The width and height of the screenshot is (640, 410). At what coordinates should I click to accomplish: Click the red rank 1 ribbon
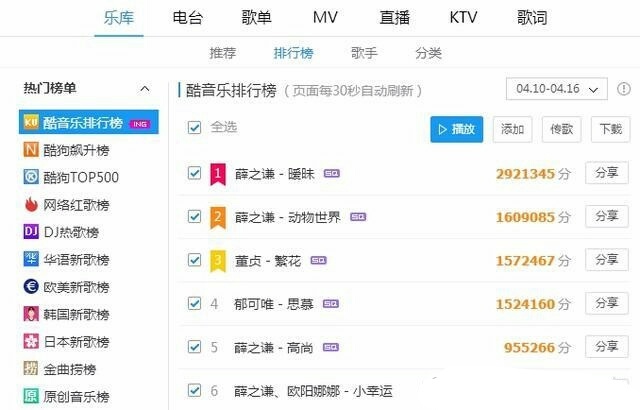point(218,174)
